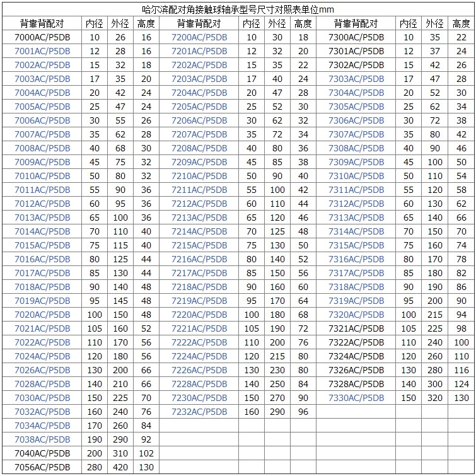Open the 7224AC/P5DB bearing link
The width and height of the screenshot is (476, 476).
[x=199, y=356]
